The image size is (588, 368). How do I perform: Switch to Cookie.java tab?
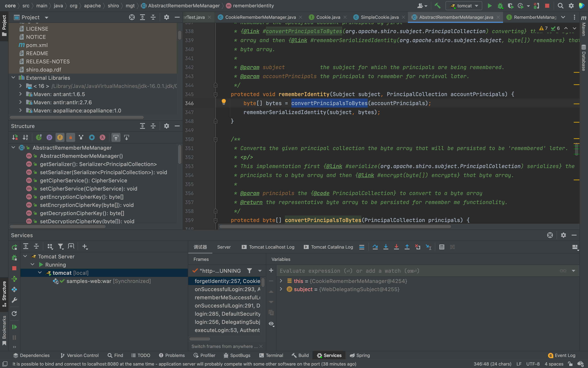[328, 17]
